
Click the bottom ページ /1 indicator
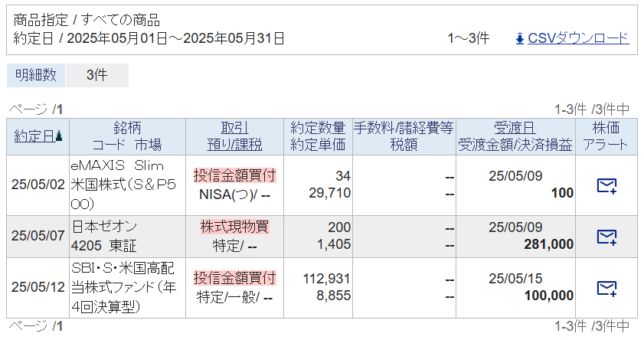36,326
